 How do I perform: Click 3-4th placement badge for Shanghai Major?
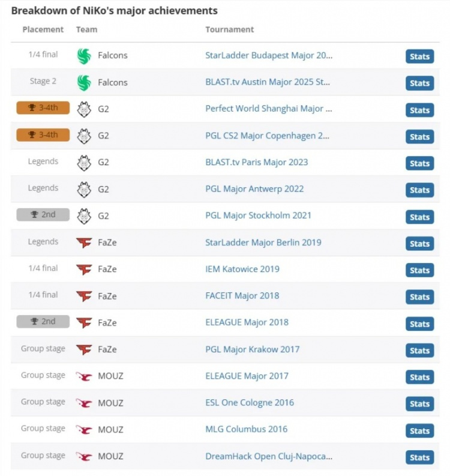[x=43, y=108]
